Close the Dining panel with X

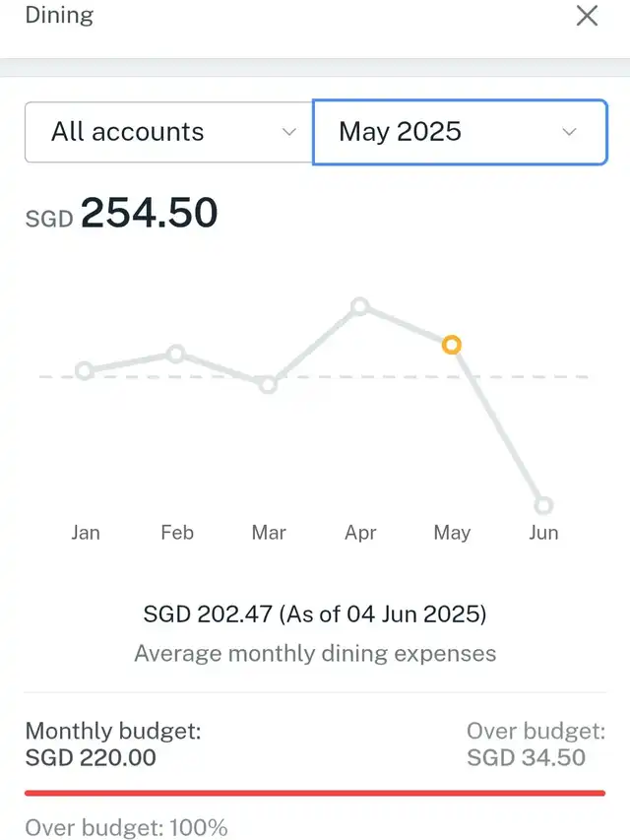pyautogui.click(x=587, y=16)
